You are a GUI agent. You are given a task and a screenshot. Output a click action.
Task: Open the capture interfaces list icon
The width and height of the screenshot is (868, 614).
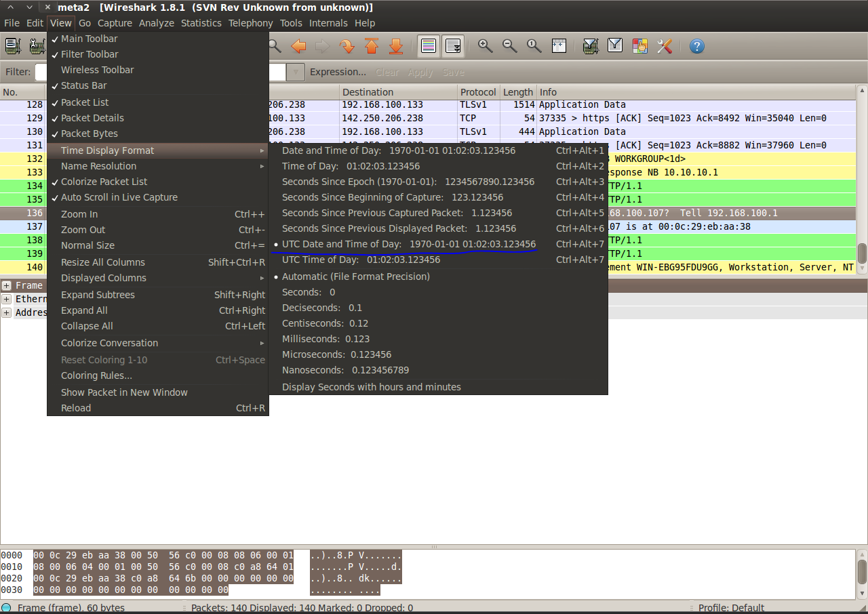[13, 46]
